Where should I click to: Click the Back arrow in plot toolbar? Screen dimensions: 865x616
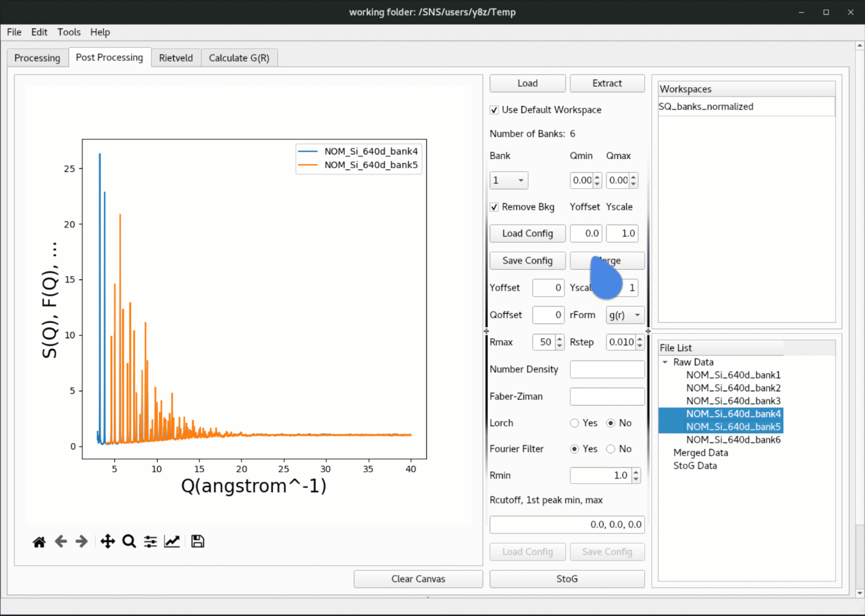pyautogui.click(x=60, y=542)
